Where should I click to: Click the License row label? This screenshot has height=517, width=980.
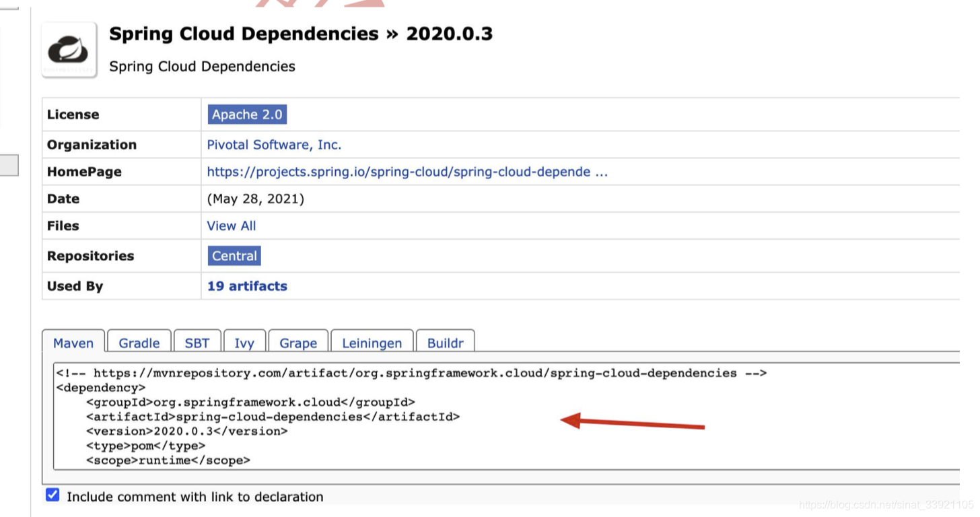click(73, 114)
